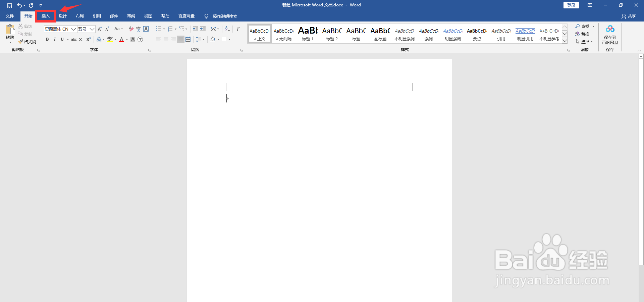This screenshot has height=302, width=644.
Task: Click the paragraph shading paint bucket
Action: pyautogui.click(x=213, y=39)
